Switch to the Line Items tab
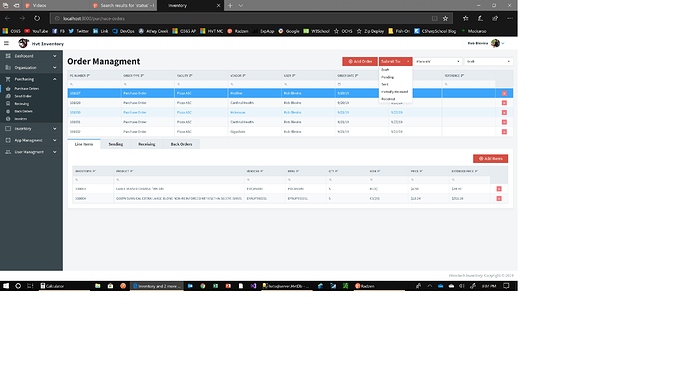This screenshot has height=388, width=690. point(84,144)
